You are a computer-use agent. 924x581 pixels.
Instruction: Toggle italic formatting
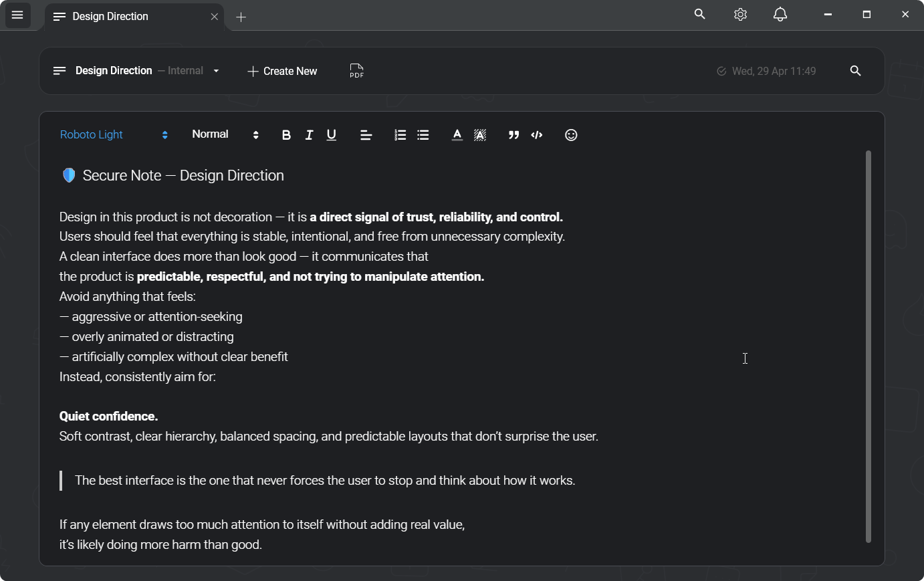tap(309, 135)
